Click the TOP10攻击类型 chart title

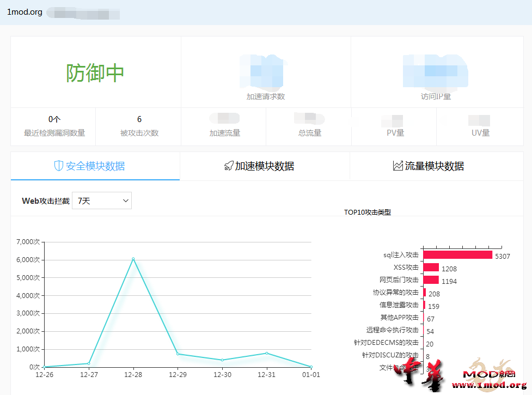tap(368, 212)
